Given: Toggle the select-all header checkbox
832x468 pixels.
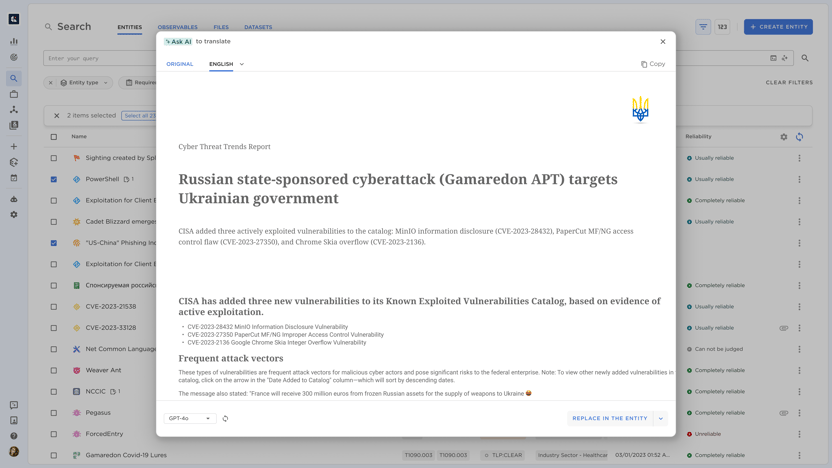Looking at the screenshot, I should 54,137.
